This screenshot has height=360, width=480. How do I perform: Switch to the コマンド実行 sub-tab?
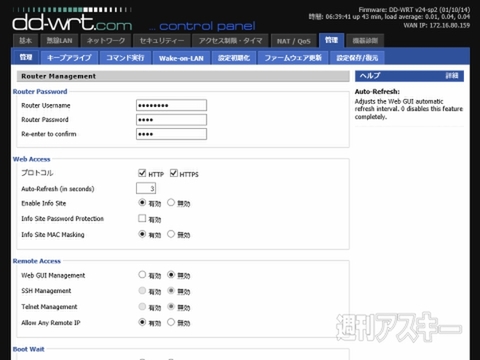point(125,58)
